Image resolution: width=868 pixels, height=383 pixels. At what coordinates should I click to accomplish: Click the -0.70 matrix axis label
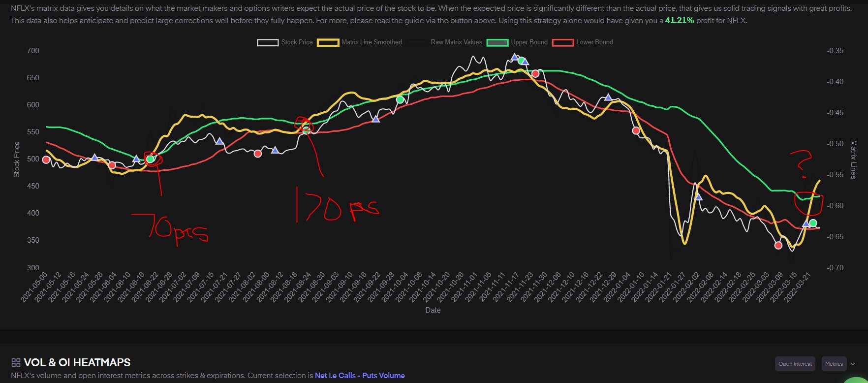tap(835, 268)
